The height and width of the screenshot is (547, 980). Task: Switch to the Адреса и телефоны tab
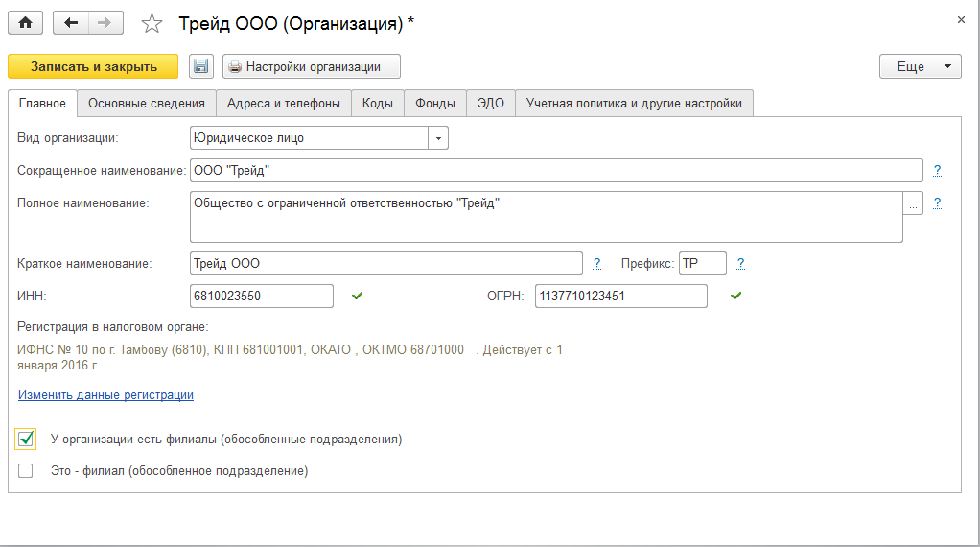283,103
